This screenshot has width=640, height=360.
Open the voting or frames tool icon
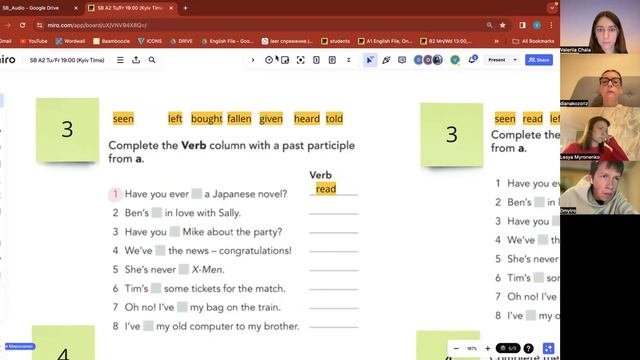tap(285, 60)
